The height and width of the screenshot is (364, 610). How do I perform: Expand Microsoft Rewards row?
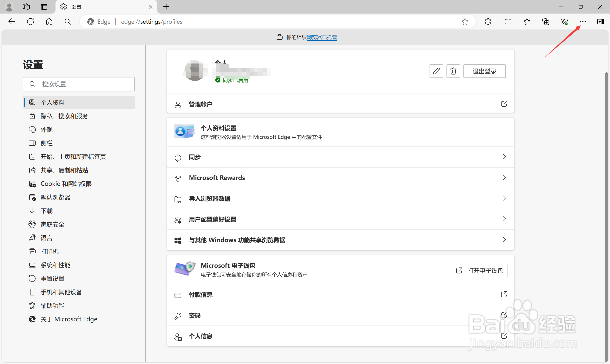tap(340, 178)
